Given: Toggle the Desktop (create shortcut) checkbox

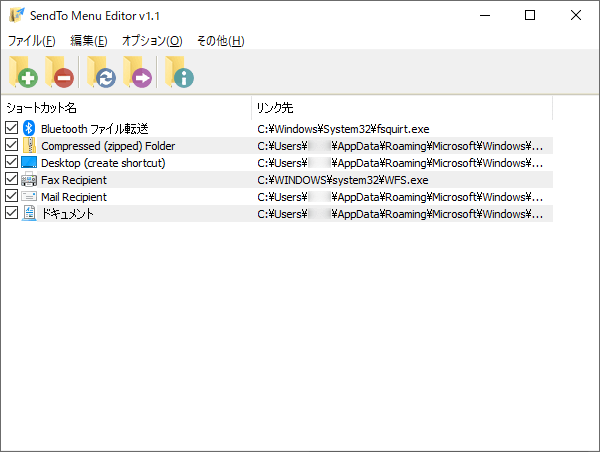Looking at the screenshot, I should coord(11,162).
